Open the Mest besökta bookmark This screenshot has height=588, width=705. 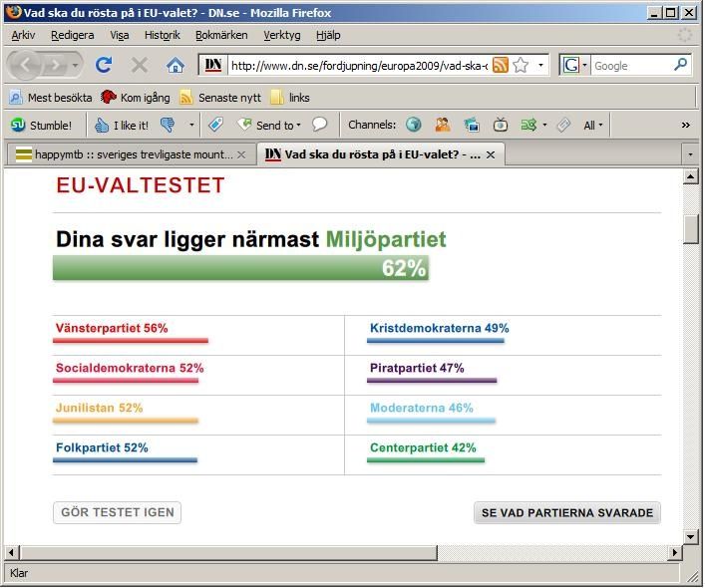click(x=51, y=98)
